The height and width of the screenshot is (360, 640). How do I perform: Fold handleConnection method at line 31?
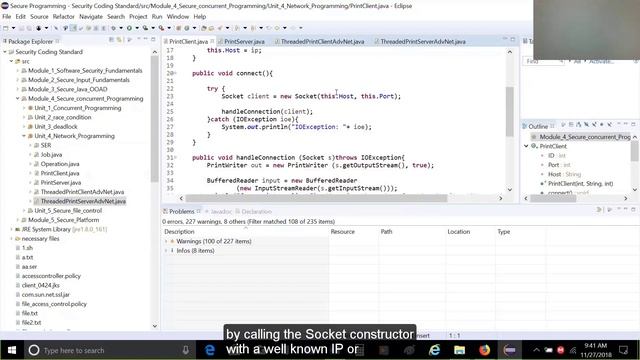(176, 158)
